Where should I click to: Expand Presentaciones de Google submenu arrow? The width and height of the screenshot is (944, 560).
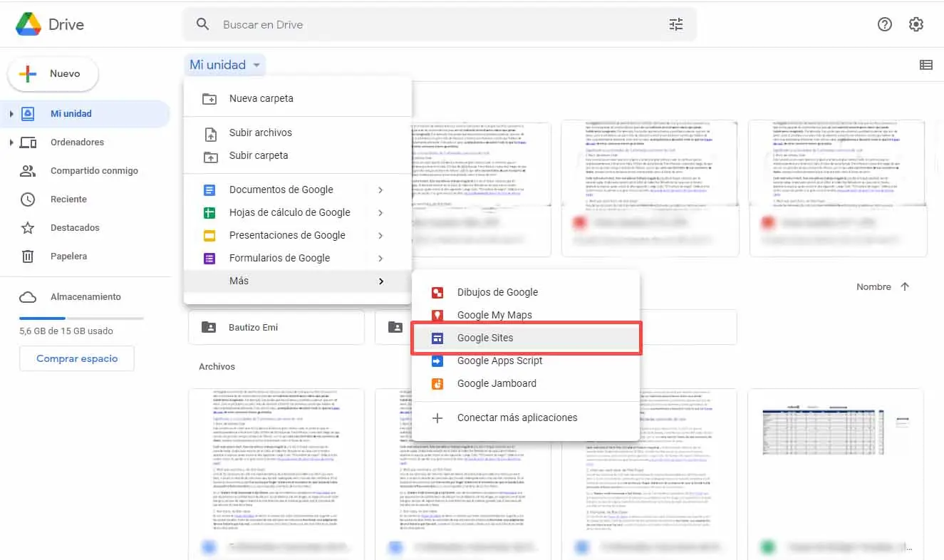point(380,236)
